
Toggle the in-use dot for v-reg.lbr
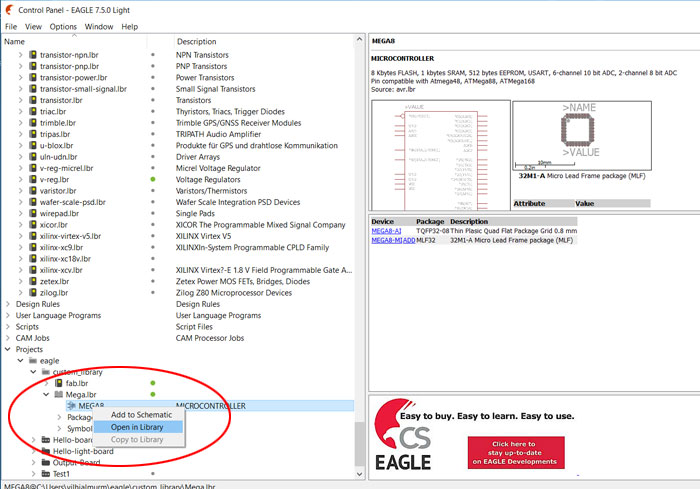coord(153,179)
